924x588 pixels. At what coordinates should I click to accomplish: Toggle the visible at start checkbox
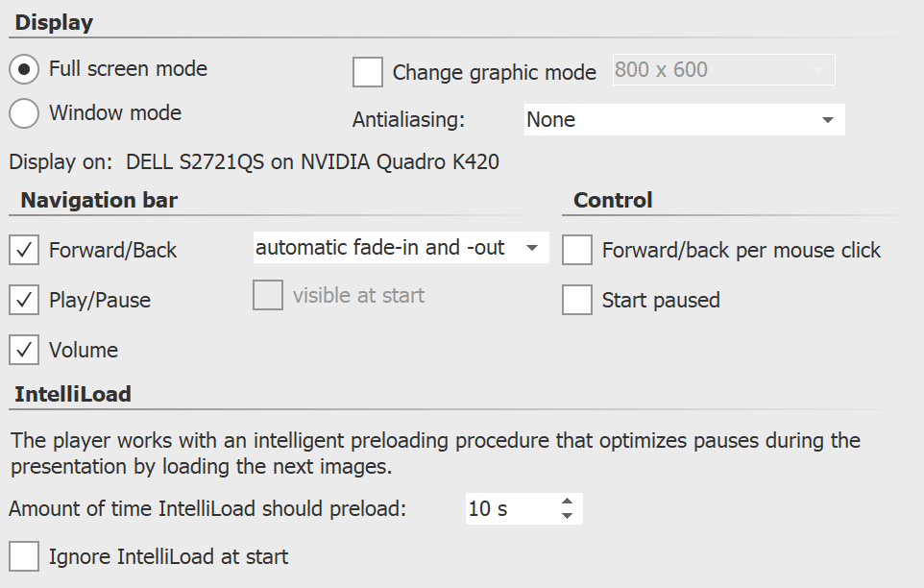(267, 295)
